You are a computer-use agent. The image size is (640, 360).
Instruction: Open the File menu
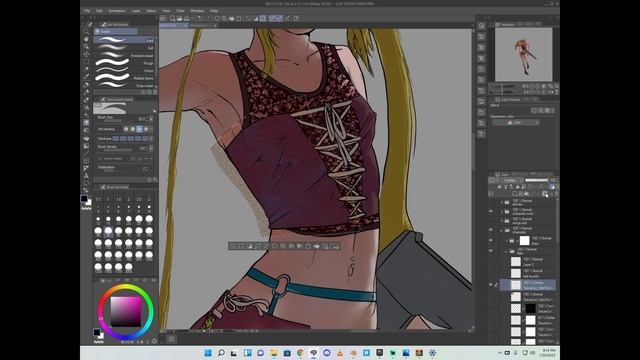(x=87, y=11)
